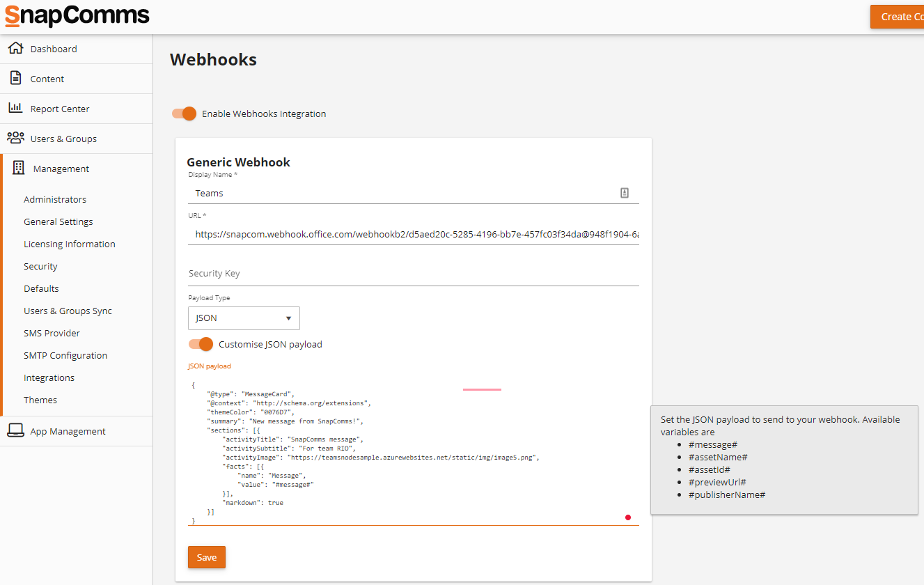Image resolution: width=924 pixels, height=585 pixels.
Task: Click the '"activitySubtitle": "For team RIO"' line
Action: point(289,448)
